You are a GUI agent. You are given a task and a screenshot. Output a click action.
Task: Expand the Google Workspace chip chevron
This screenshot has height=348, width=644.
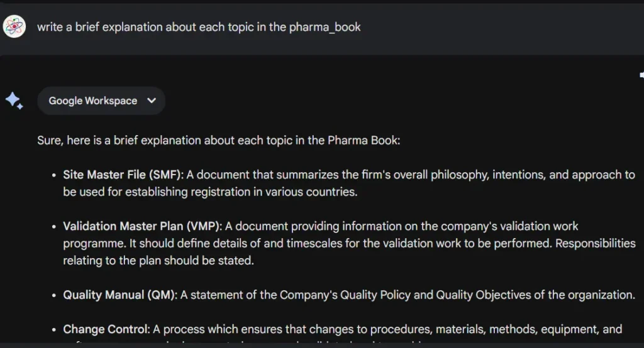[152, 101]
